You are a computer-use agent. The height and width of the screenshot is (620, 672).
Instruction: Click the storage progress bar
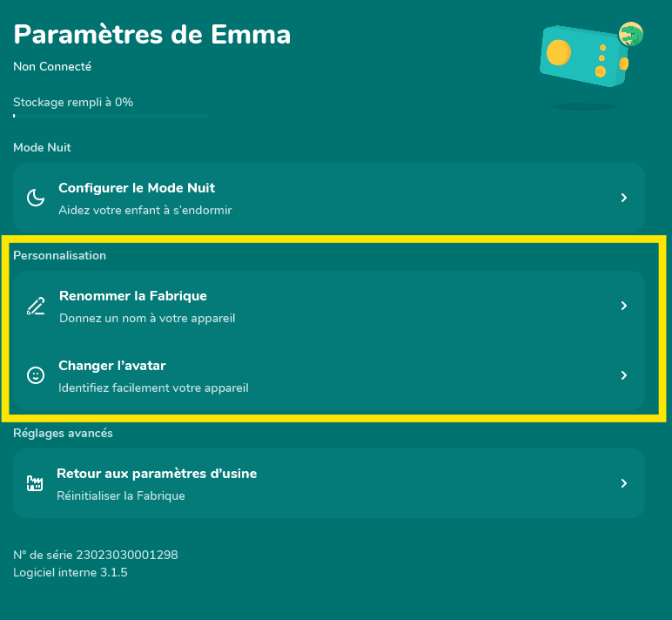pos(111,116)
